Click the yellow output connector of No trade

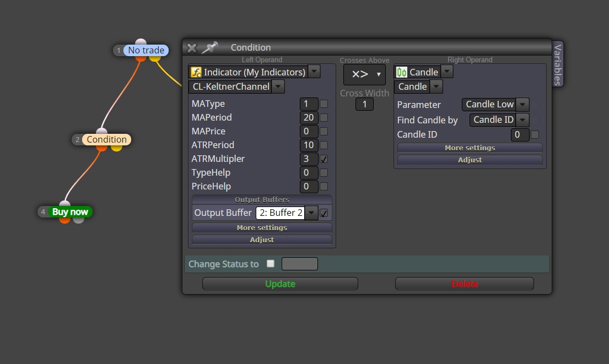[x=154, y=58]
